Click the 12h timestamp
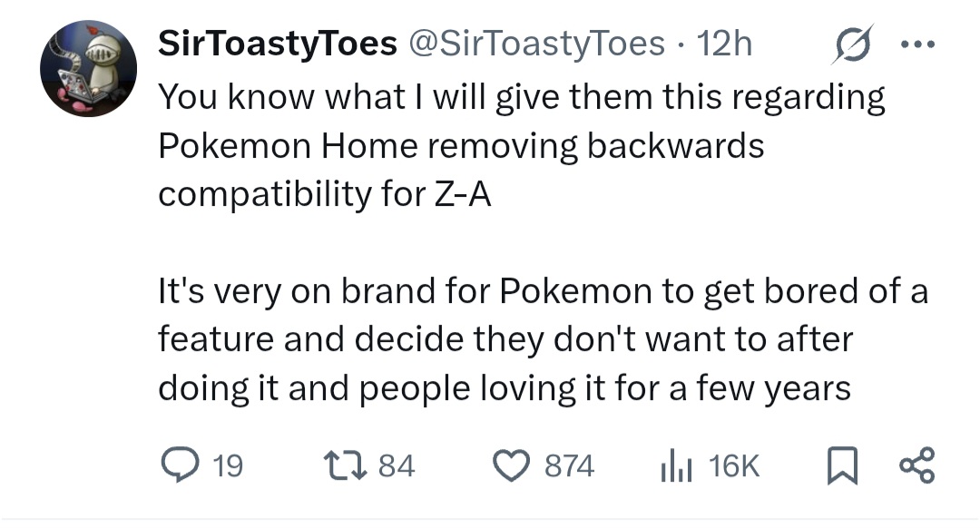The height and width of the screenshot is (528, 980). [x=723, y=44]
